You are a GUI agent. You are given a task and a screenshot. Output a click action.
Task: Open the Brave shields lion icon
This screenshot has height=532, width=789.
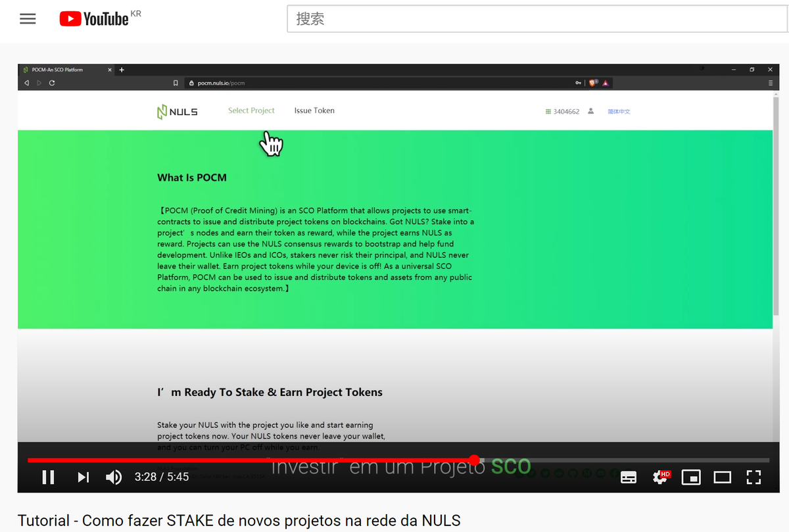pos(592,84)
